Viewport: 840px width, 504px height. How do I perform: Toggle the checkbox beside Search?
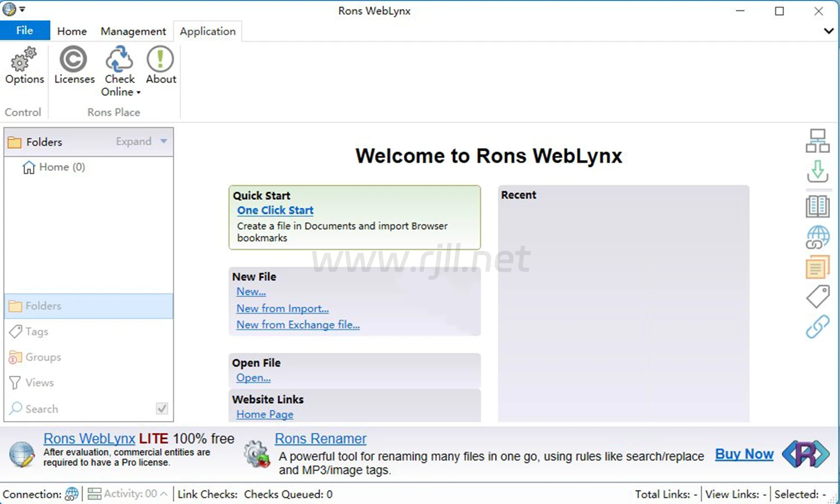(x=162, y=409)
